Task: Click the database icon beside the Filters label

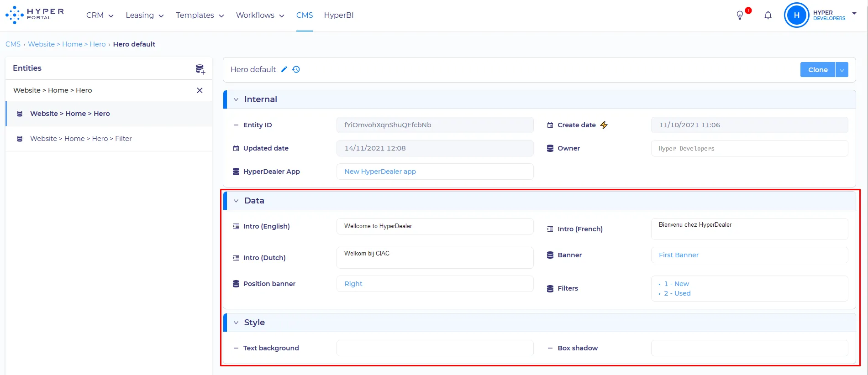Action: 550,288
